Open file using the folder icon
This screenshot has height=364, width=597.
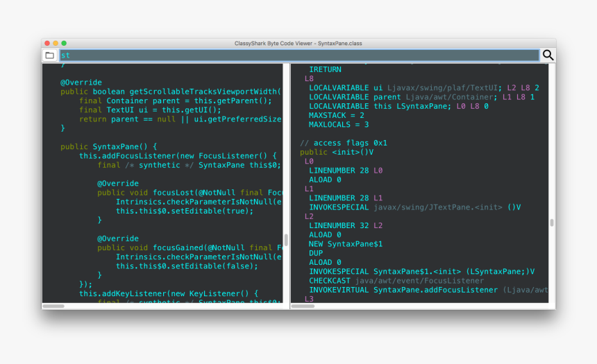click(x=49, y=55)
